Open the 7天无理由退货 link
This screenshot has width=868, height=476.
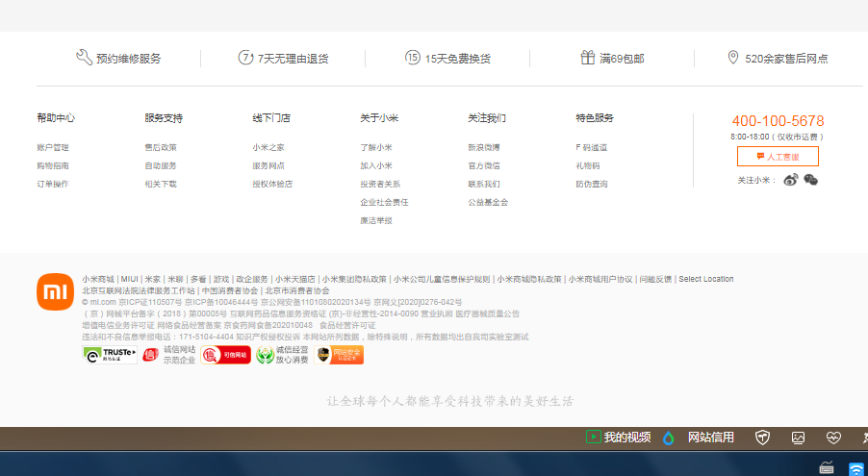point(293,58)
